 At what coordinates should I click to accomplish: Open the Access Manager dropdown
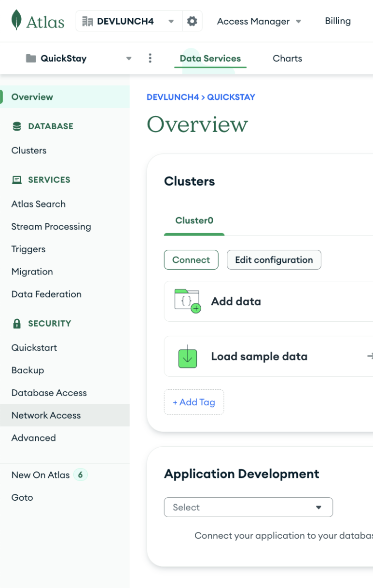(259, 21)
